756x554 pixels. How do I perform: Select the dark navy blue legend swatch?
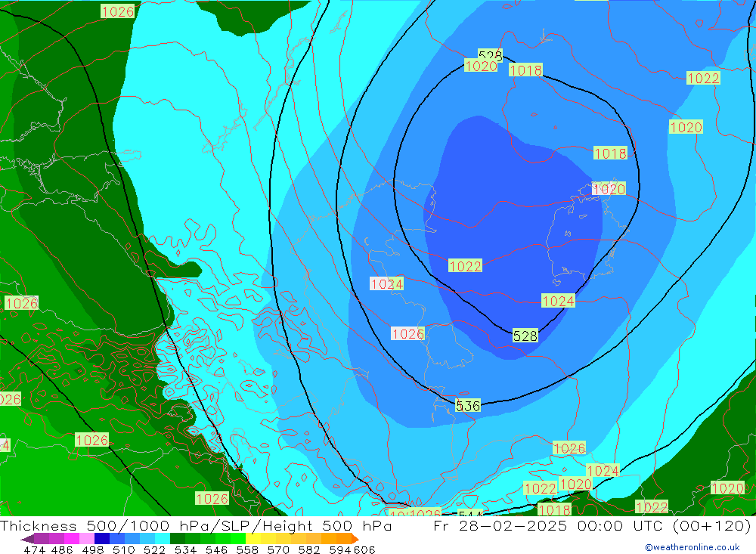coord(102,538)
